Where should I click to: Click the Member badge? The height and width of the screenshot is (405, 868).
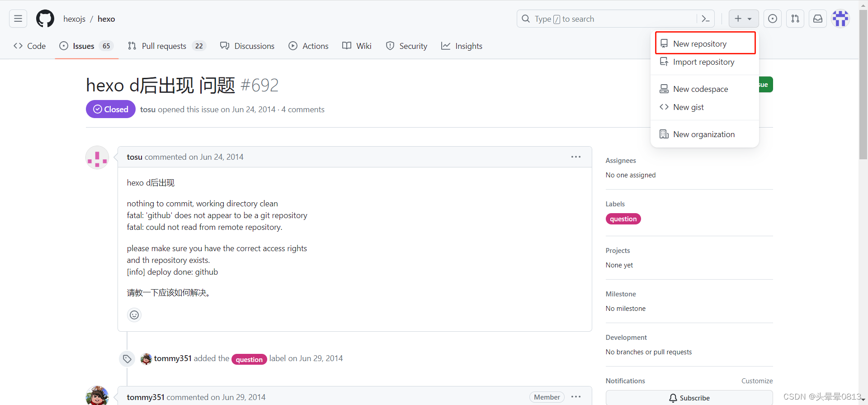point(547,397)
